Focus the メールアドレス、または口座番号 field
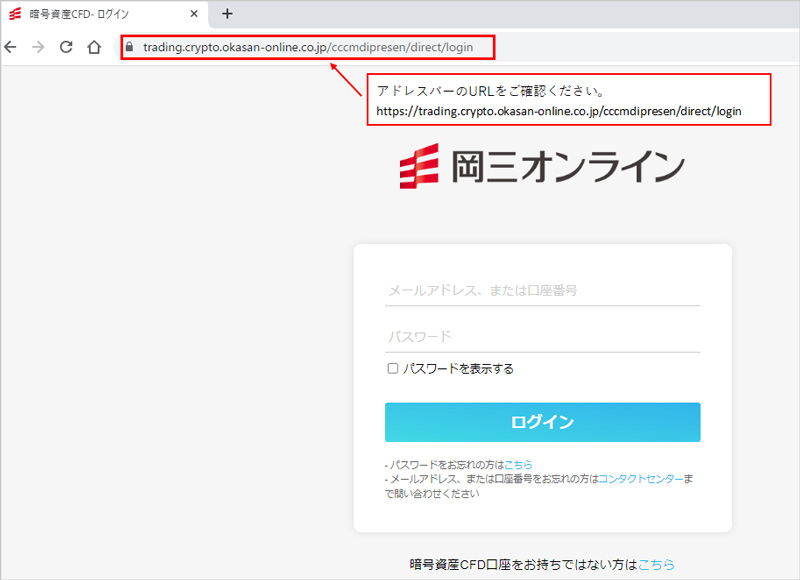800x580 pixels. (542, 291)
